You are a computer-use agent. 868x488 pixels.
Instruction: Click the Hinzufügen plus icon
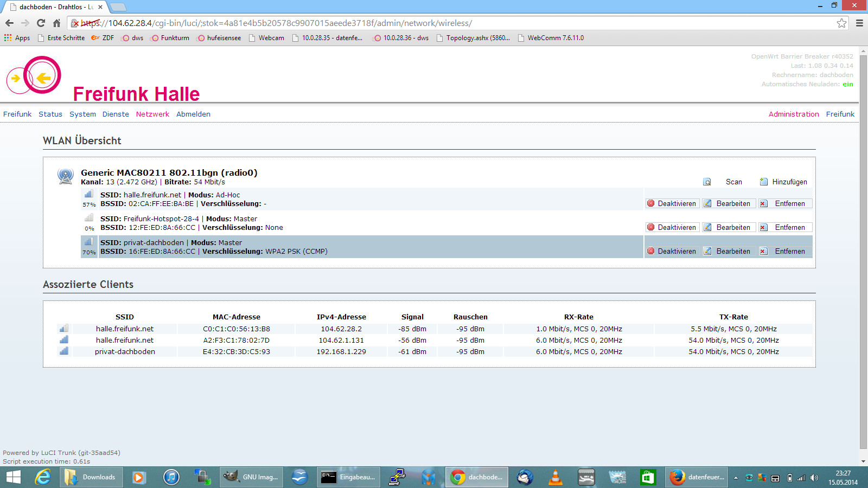pyautogui.click(x=763, y=182)
